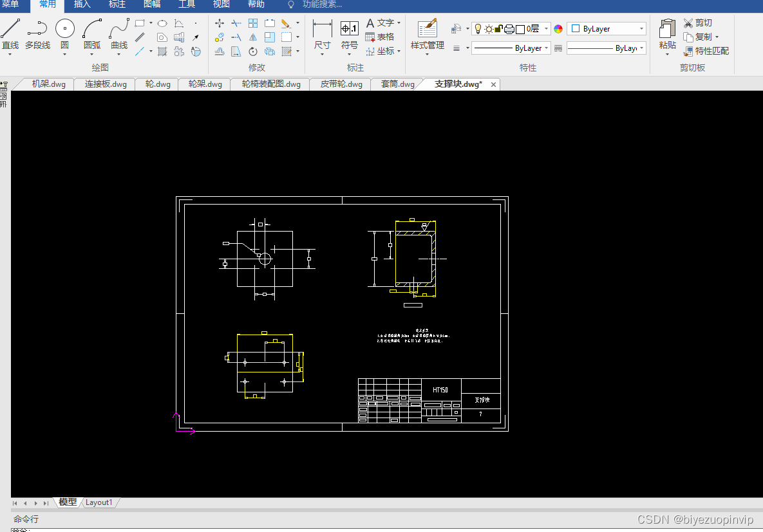Open the color wheel picker
Image resolution: width=763 pixels, height=532 pixels.
point(558,29)
